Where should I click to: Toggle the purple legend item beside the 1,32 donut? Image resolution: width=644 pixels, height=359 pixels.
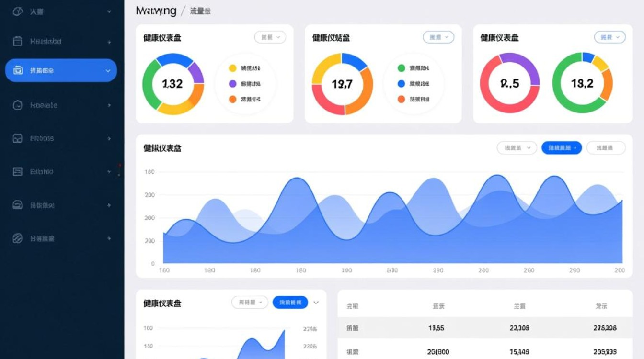click(x=233, y=84)
